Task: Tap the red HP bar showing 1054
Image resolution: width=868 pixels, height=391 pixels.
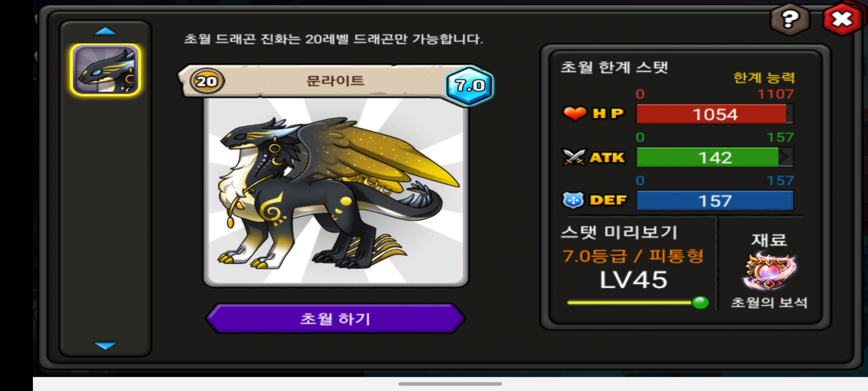Action: (715, 114)
